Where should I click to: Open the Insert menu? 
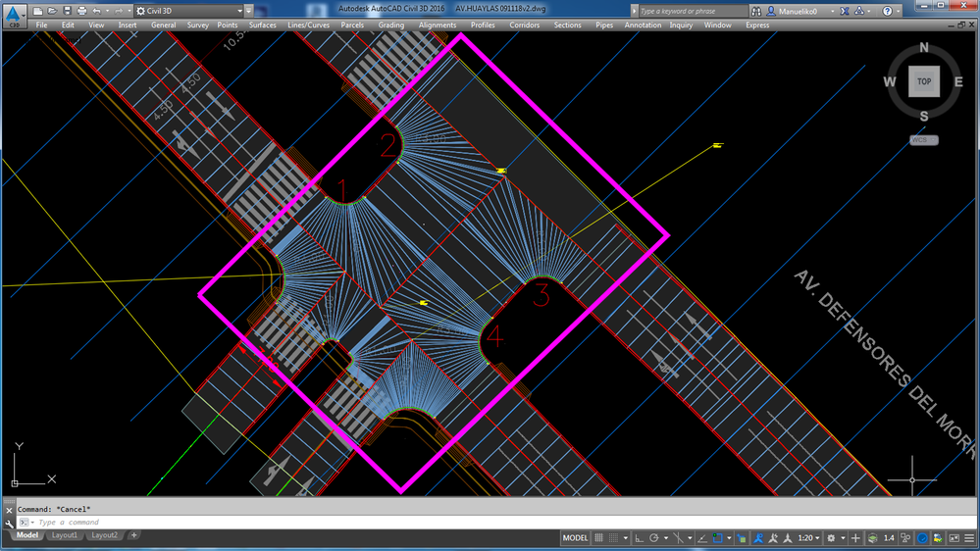pyautogui.click(x=128, y=25)
